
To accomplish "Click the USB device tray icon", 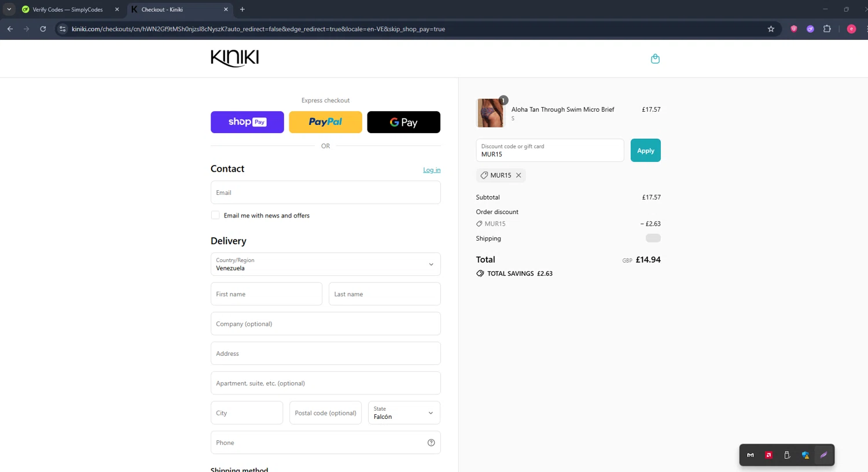I will tap(787, 455).
